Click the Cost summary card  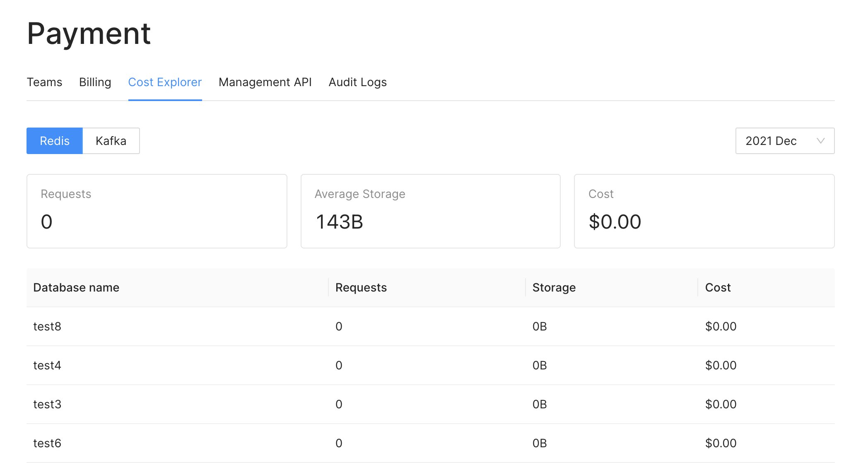[x=704, y=211]
